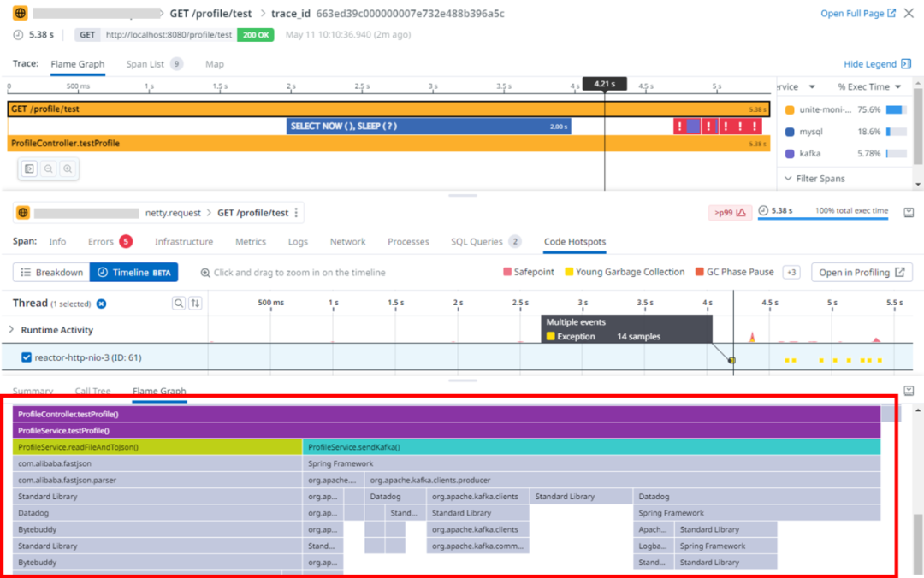
Task: Clear the thread selection with the X icon
Action: coord(101,304)
